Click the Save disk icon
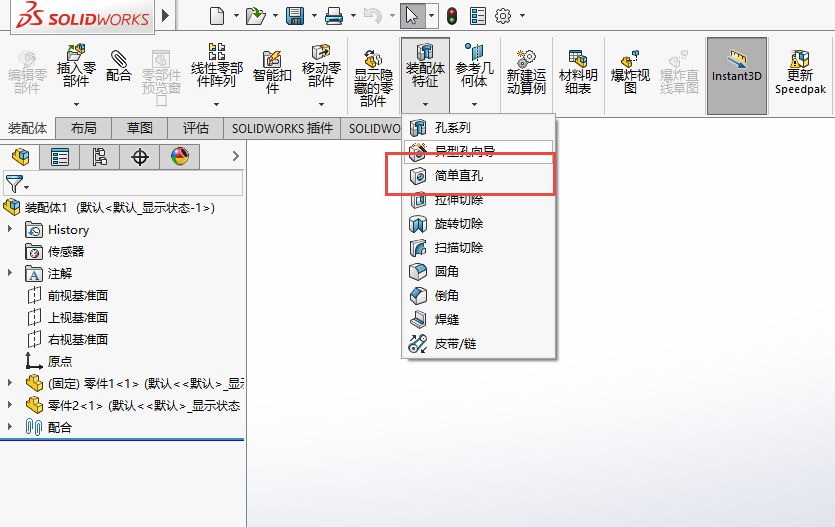The width and height of the screenshot is (835, 527). (x=295, y=16)
